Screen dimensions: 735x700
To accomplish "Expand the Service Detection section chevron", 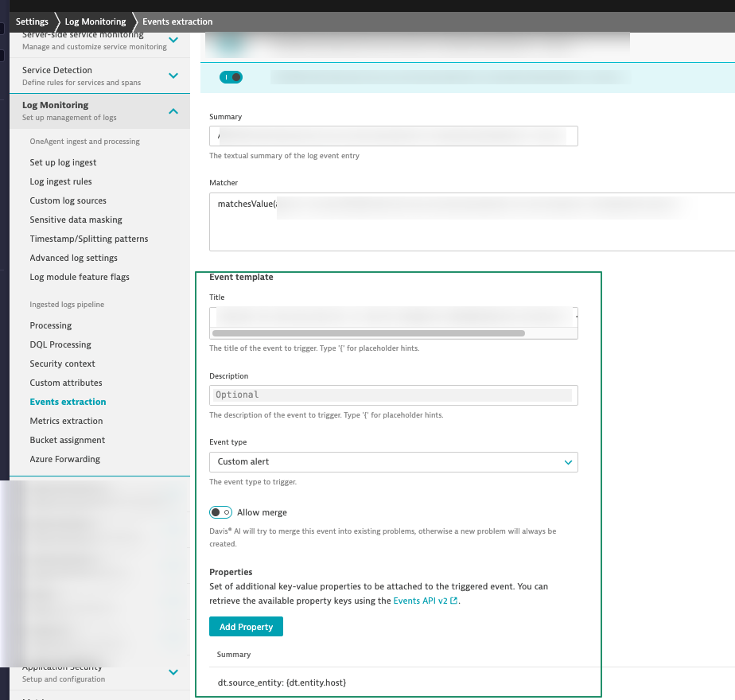I will [173, 76].
